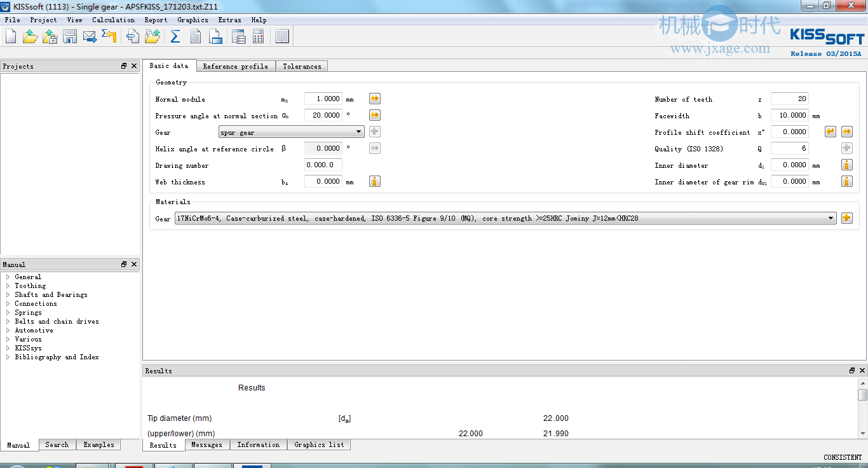The image size is (868, 468).
Task: Open a file with the folder icon
Action: click(x=30, y=36)
